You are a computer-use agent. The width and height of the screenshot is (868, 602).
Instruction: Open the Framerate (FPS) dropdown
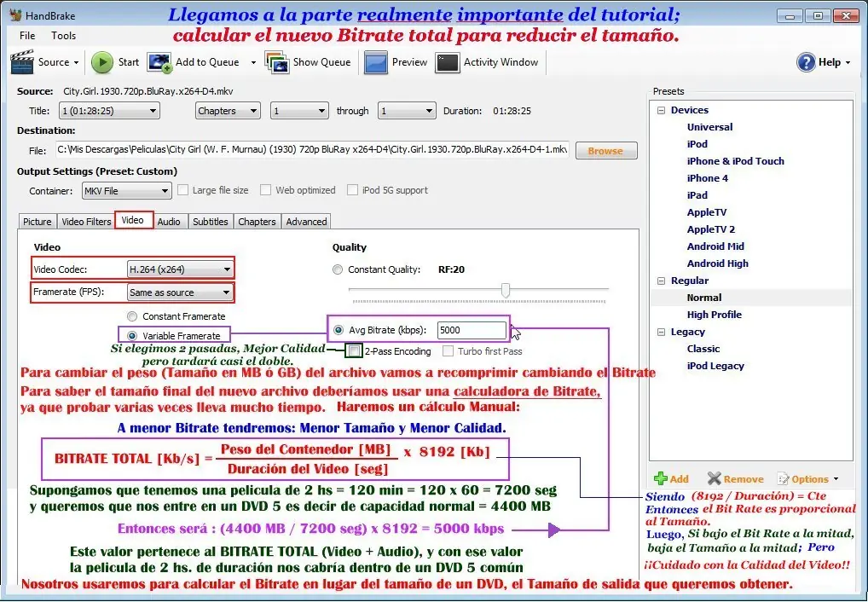(x=179, y=292)
